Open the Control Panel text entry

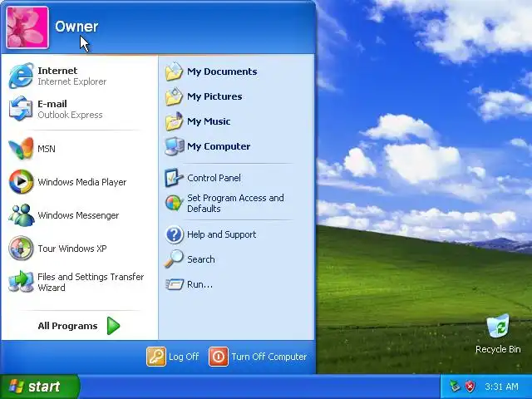click(214, 178)
